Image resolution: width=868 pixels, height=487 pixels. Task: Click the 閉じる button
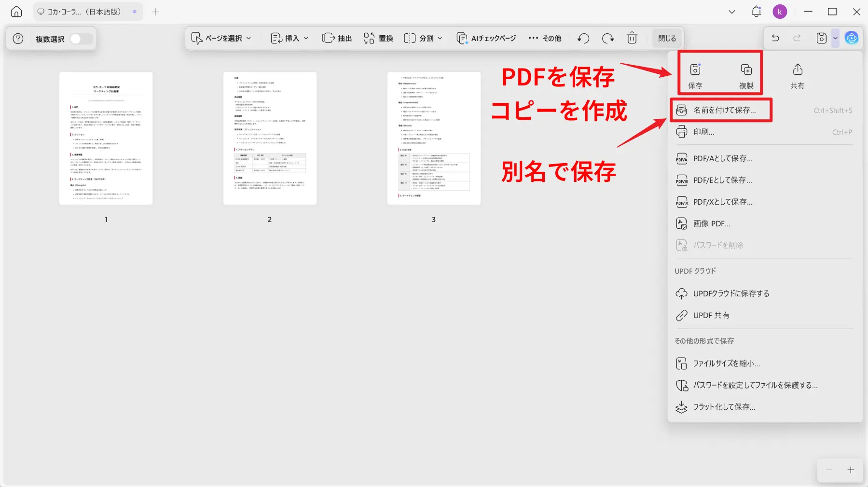point(667,38)
